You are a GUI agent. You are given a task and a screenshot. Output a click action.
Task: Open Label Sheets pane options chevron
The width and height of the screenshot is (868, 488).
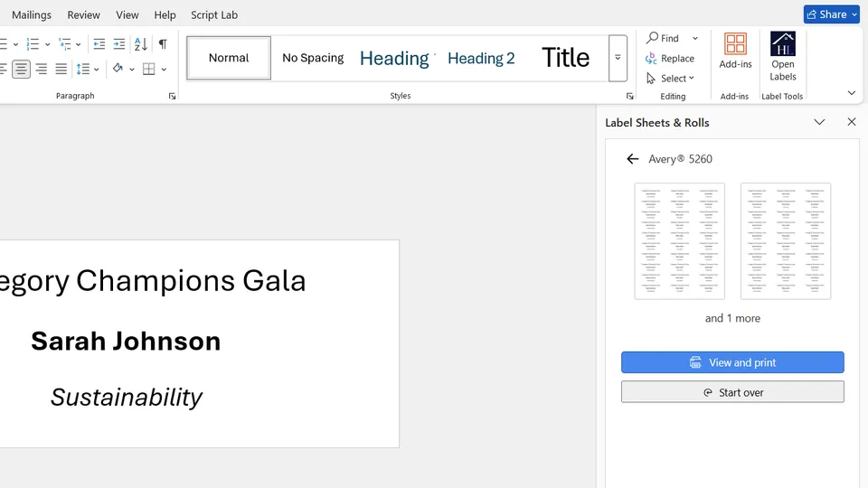pyautogui.click(x=819, y=122)
